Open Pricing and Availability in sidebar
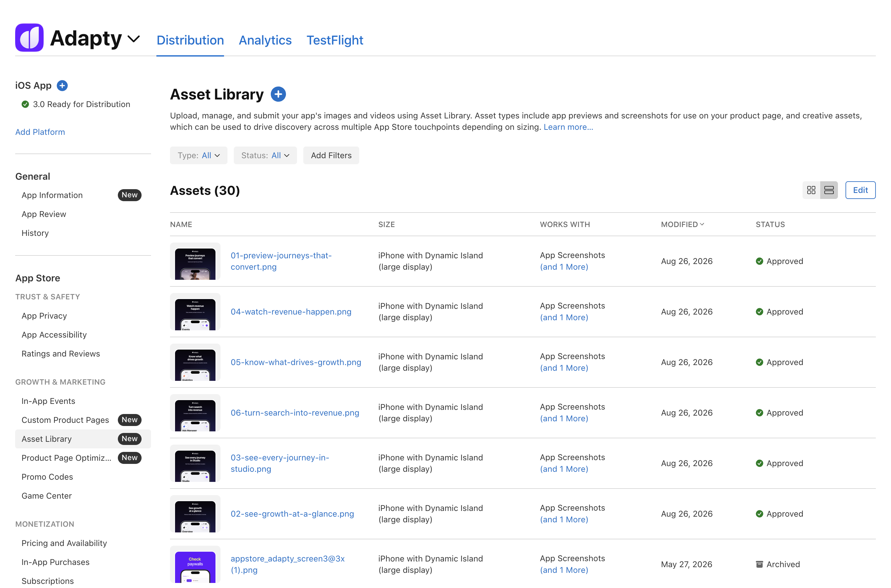Viewport: 891px width, 588px height. [64, 543]
